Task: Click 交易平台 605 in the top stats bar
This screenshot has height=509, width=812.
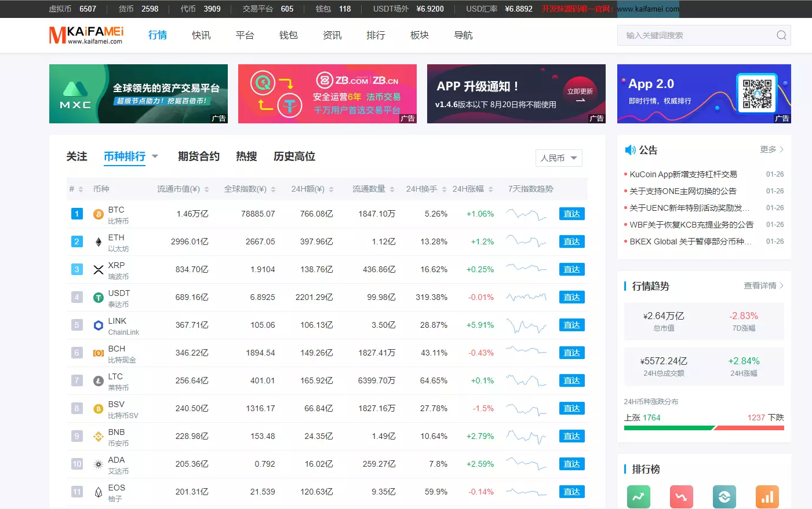Action: [268, 9]
